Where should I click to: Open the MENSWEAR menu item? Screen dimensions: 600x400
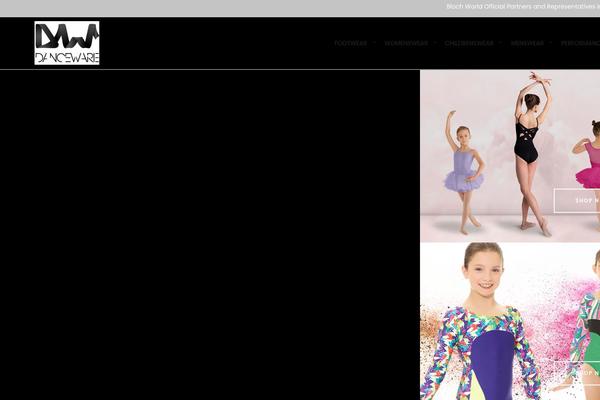(x=527, y=43)
